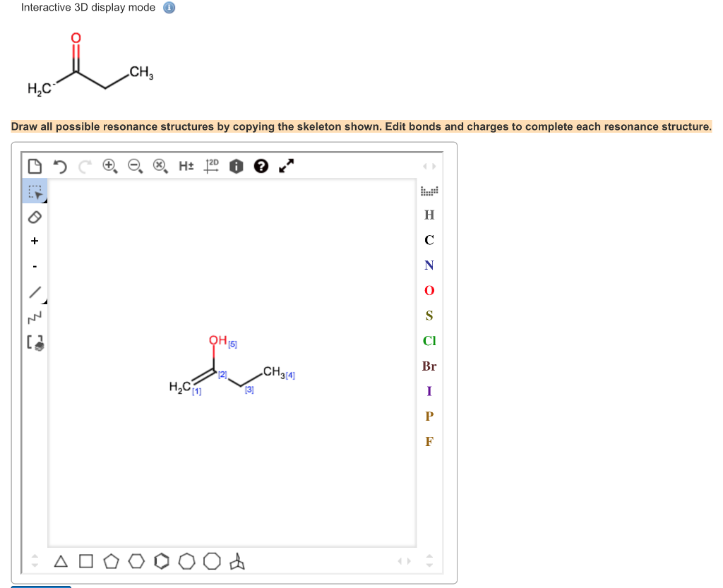The height and width of the screenshot is (588, 723).
Task: Toggle fullscreen editor mode
Action: click(x=286, y=166)
